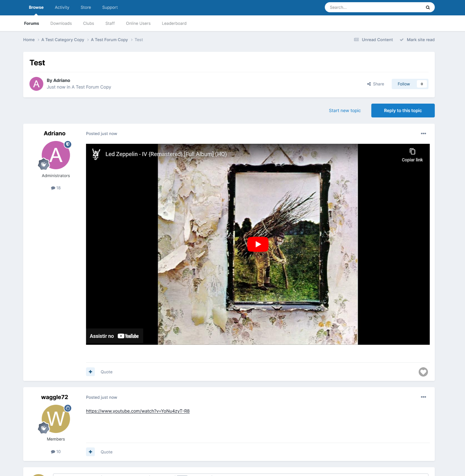Image resolution: width=465 pixels, height=476 pixels.
Task: Click multiquote plus icon on waggle72's post
Action: (90, 452)
